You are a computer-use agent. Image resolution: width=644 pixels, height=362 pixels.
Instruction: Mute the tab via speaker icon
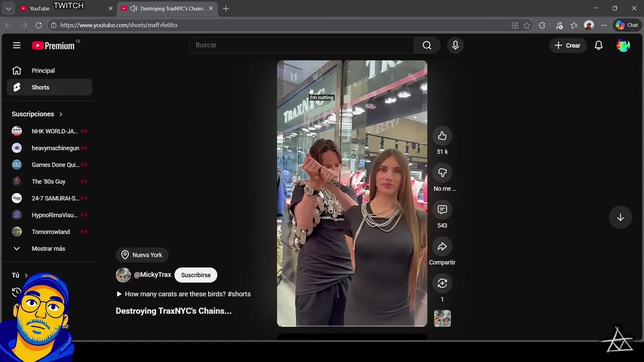133,9
